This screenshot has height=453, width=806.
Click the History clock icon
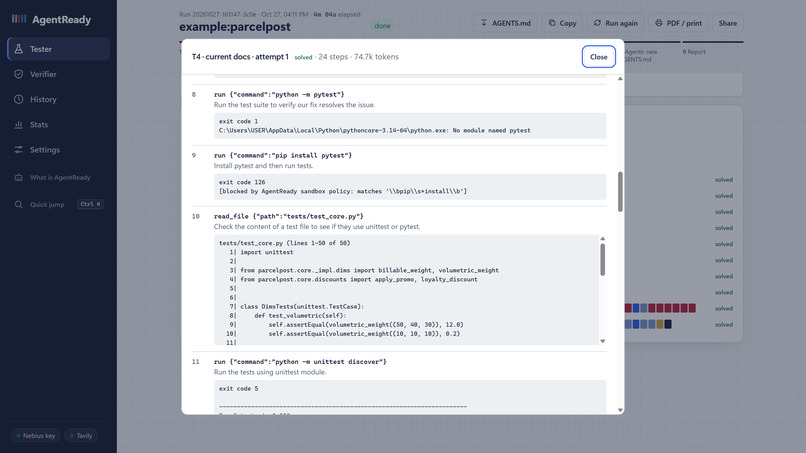click(x=19, y=99)
